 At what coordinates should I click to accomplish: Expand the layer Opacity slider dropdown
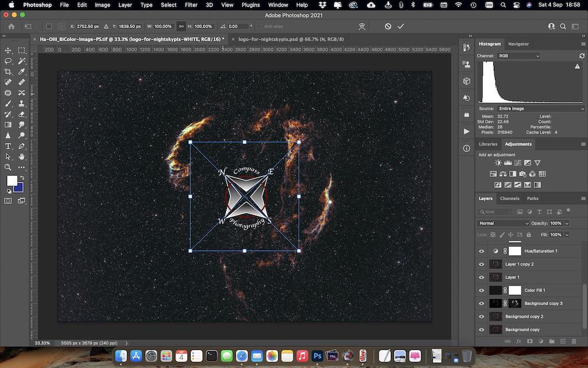click(567, 223)
